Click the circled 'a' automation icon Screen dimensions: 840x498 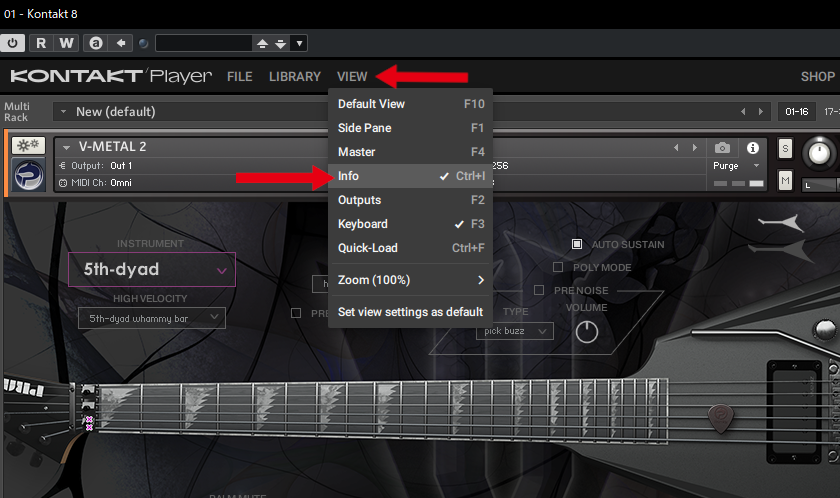coord(96,43)
